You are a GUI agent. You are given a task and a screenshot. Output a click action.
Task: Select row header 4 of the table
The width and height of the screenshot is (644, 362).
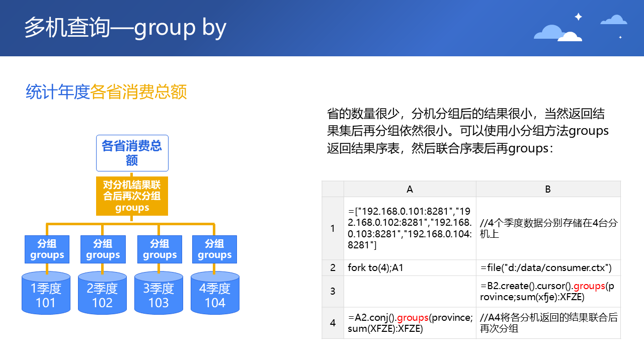pos(333,323)
